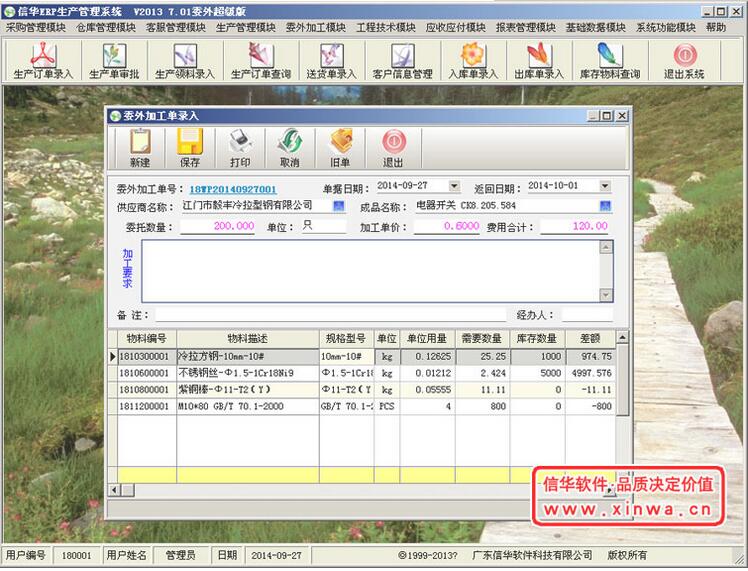Image resolution: width=748 pixels, height=571 pixels.
Task: Click order number link 18WP20140927001
Action: 233,189
